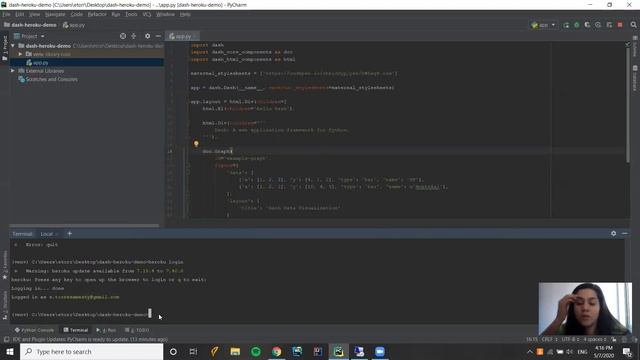This screenshot has height=360, width=640.
Task: Hide the Terminal tool window
Action: coord(625,233)
